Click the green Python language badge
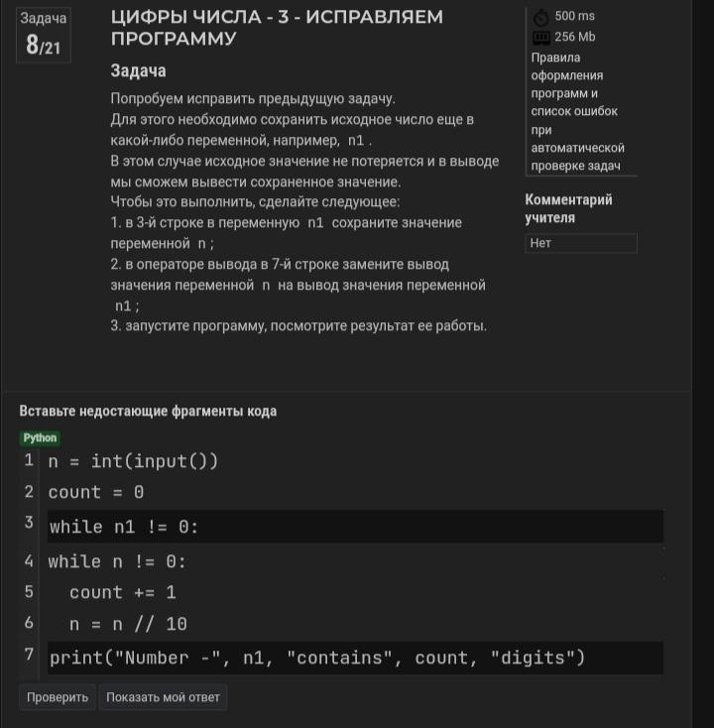 41,437
